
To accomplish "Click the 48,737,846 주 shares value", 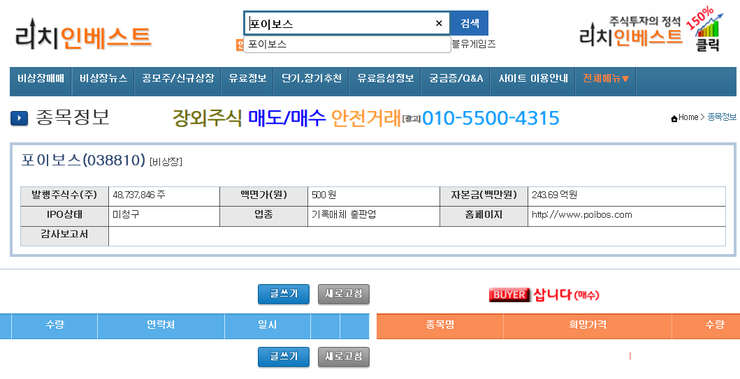I will point(139,195).
